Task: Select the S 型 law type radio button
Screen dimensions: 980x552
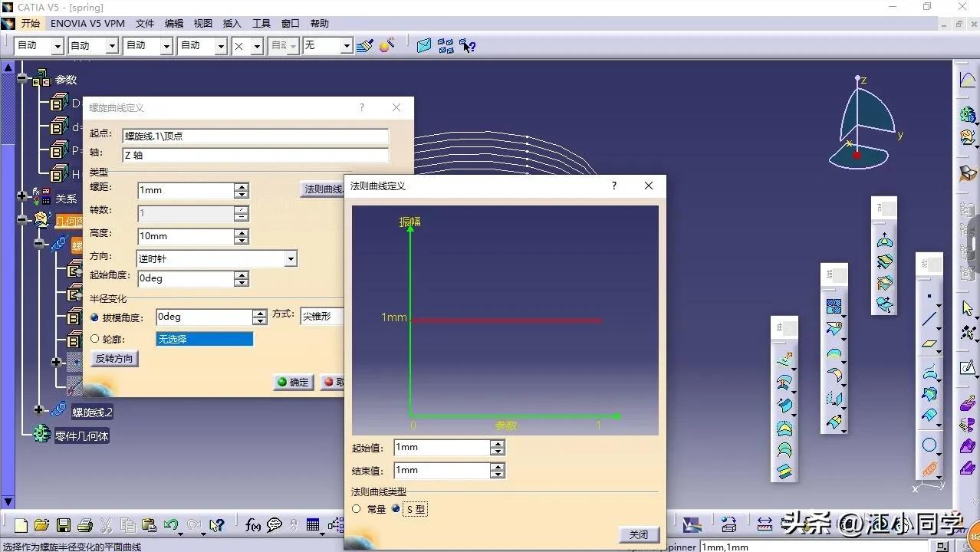Action: tap(396, 509)
